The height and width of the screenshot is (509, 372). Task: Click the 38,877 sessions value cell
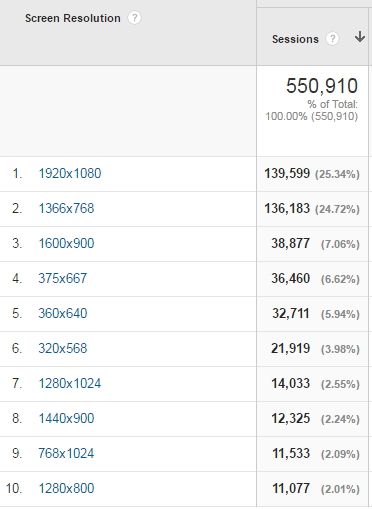pyautogui.click(x=312, y=244)
